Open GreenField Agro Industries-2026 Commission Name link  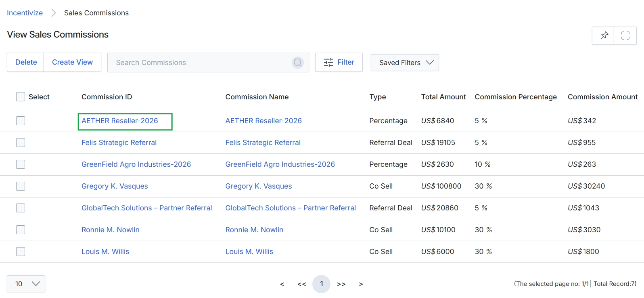click(280, 164)
